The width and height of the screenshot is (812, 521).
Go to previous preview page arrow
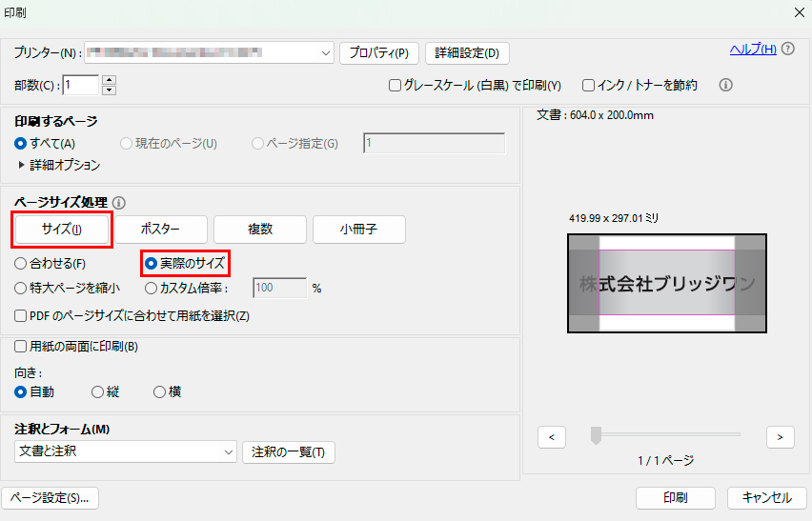pos(552,437)
